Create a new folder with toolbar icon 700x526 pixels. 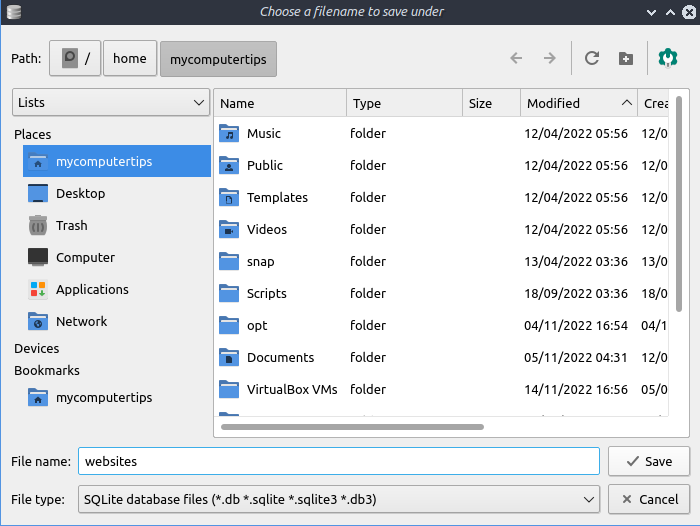point(626,58)
